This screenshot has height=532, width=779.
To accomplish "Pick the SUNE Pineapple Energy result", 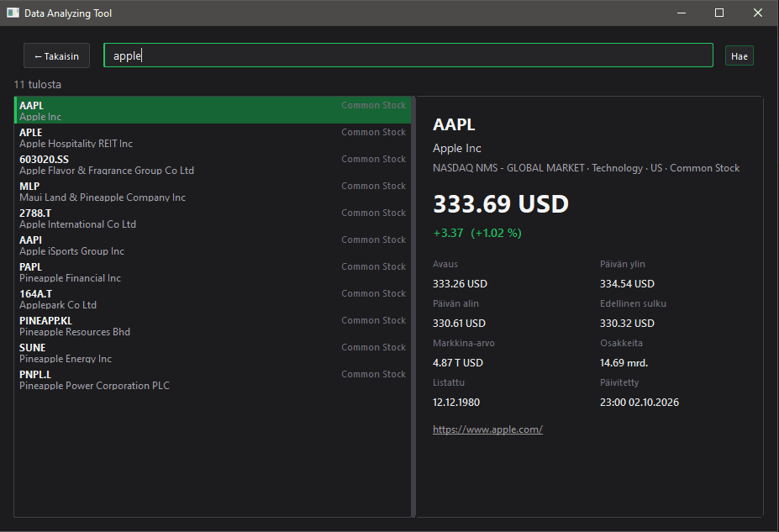I will pos(213,352).
